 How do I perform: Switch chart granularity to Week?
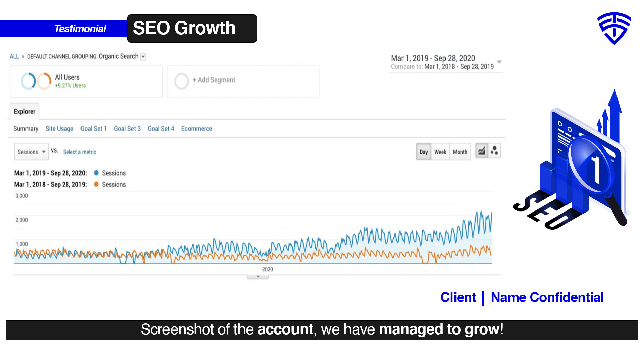click(440, 152)
